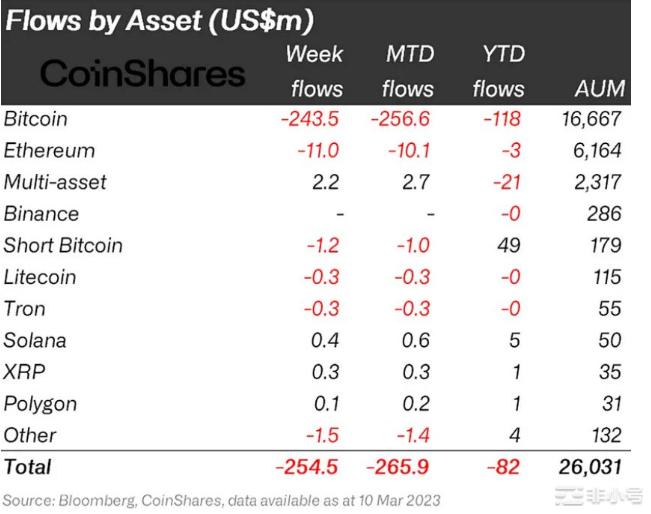Click the Short Bitcoin row label
The width and height of the screenshot is (651, 514).
click(63, 245)
